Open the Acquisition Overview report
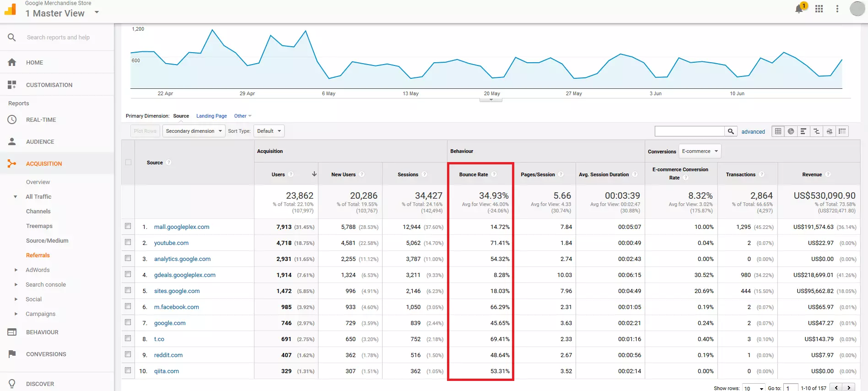The height and width of the screenshot is (391, 868). pos(38,182)
